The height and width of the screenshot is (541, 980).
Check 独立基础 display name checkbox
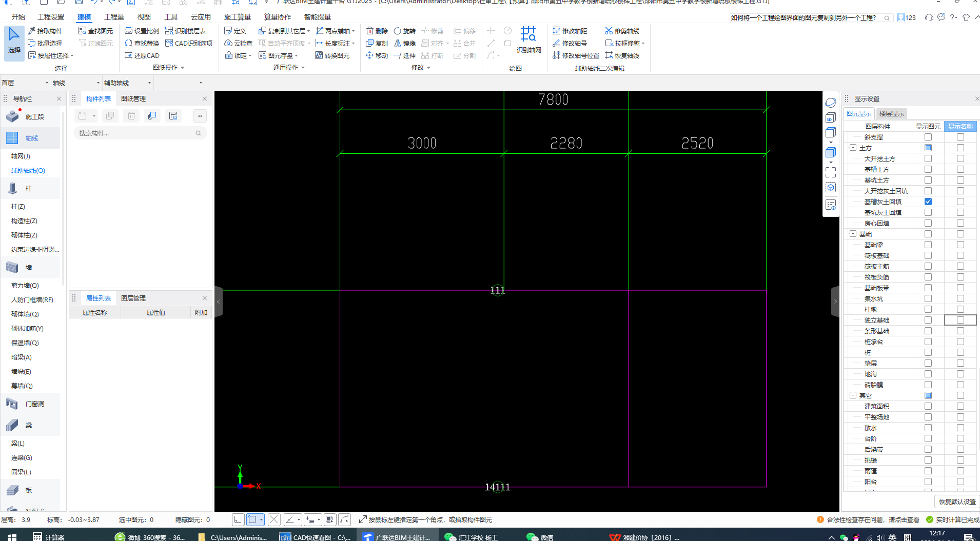961,320
